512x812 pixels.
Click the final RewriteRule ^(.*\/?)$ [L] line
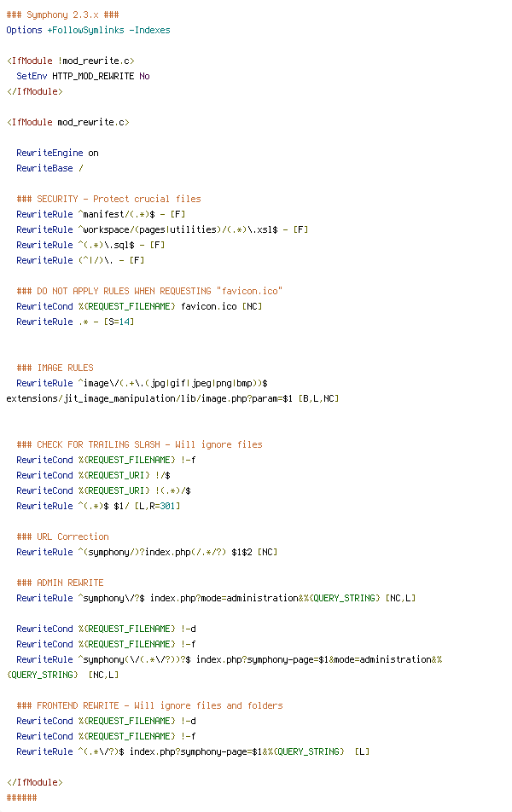point(194,752)
